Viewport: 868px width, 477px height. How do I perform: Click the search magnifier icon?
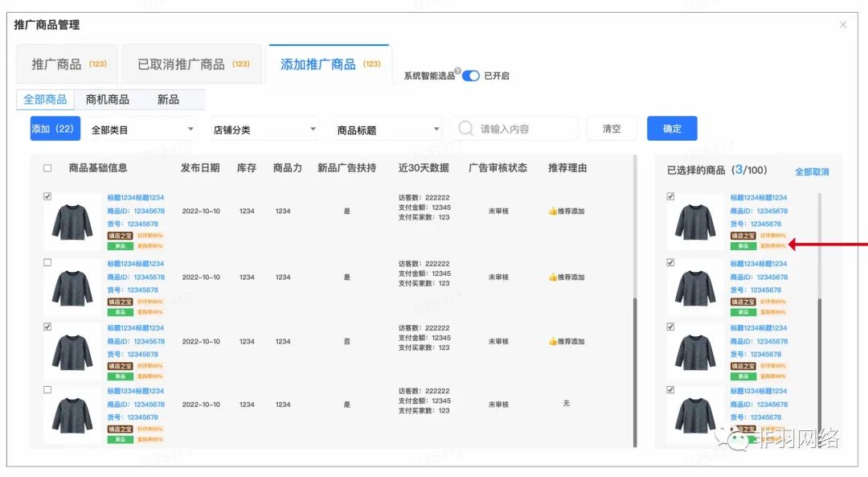[465, 129]
